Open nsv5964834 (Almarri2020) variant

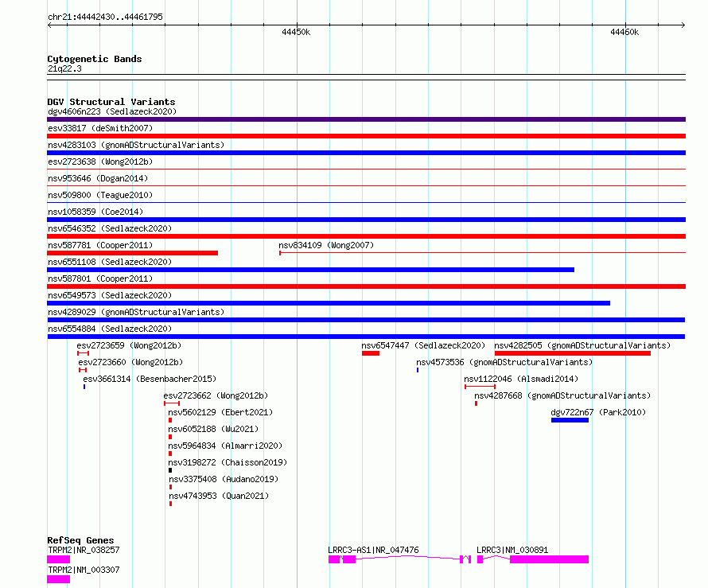(x=225, y=446)
